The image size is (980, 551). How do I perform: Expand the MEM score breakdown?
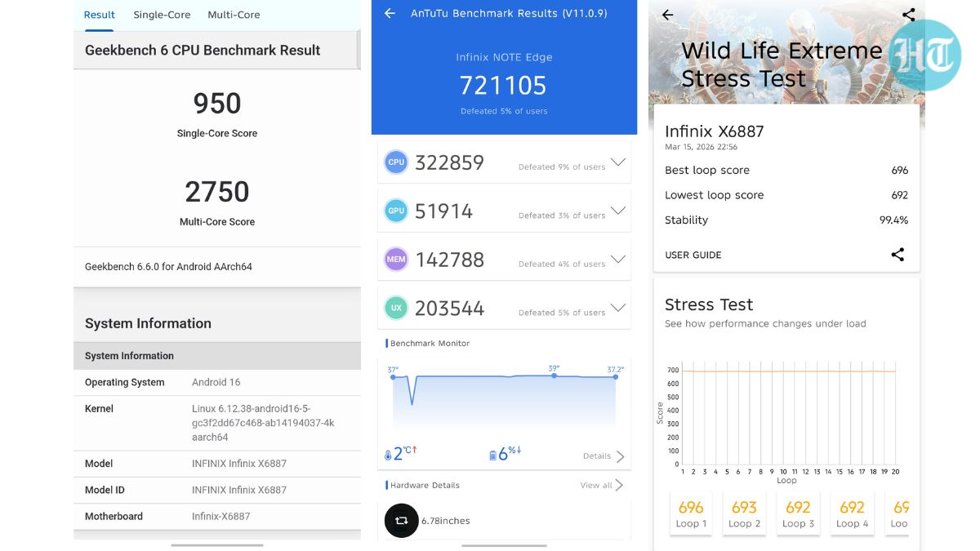coord(618,260)
